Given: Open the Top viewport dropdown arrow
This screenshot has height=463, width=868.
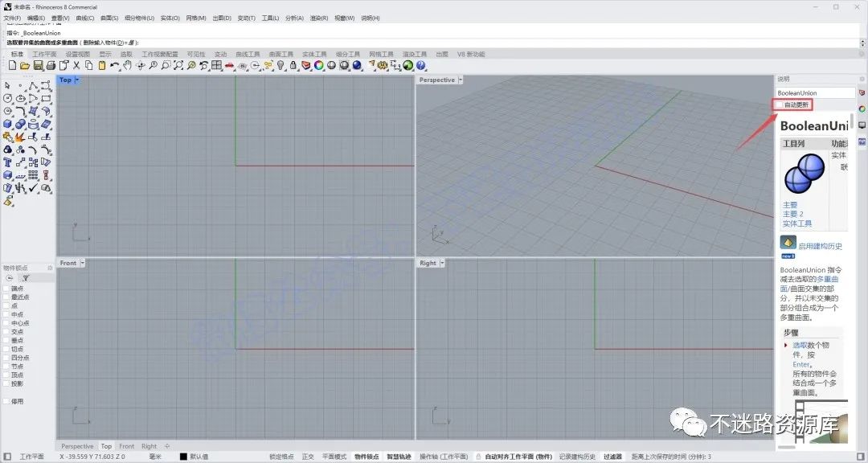Looking at the screenshot, I should point(77,80).
